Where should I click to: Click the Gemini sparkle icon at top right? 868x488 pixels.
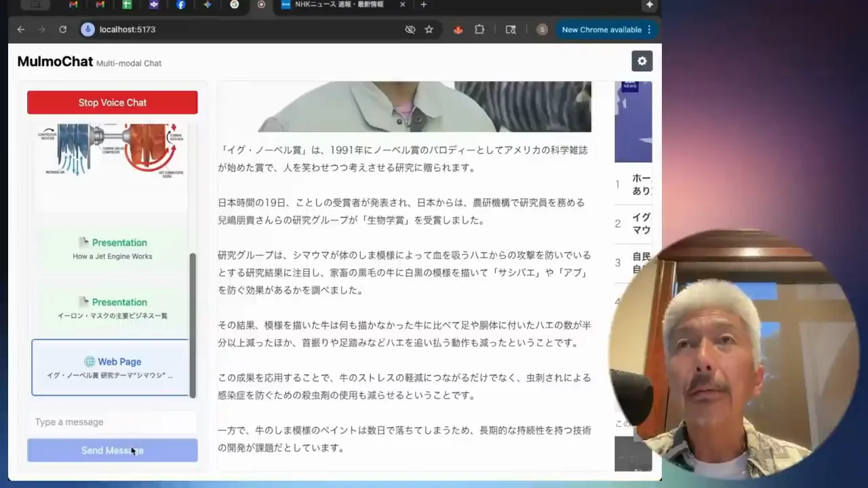tap(650, 5)
